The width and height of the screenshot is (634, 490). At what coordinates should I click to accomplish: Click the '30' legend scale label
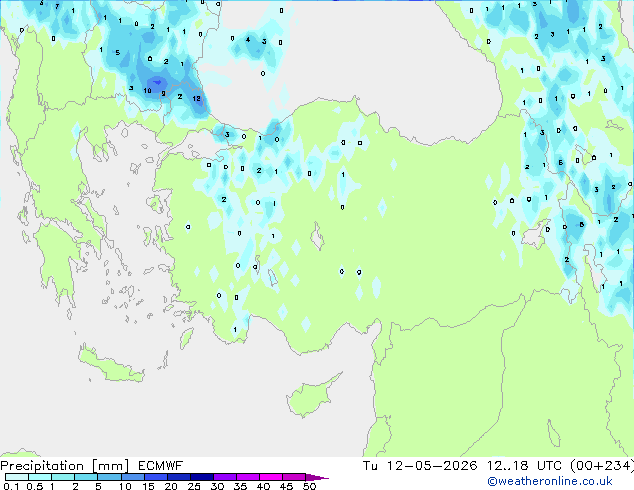pos(217,486)
